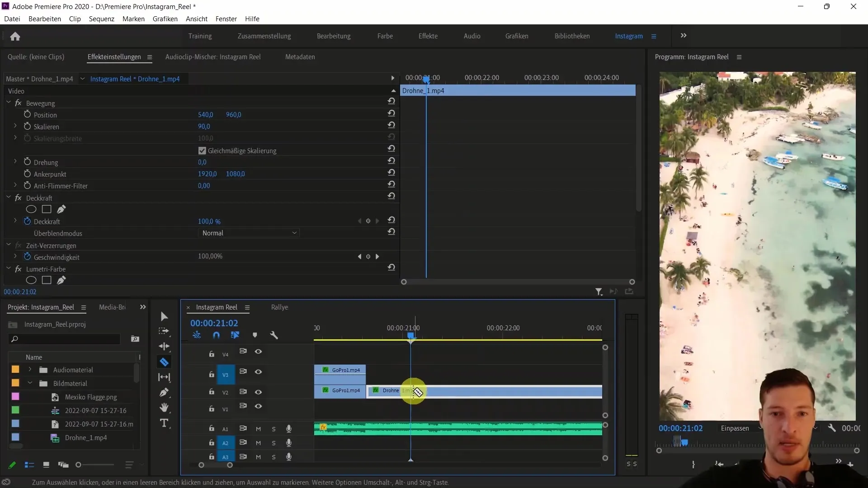Switch project panel to list view
Image resolution: width=868 pixels, height=488 pixels.
(29, 465)
